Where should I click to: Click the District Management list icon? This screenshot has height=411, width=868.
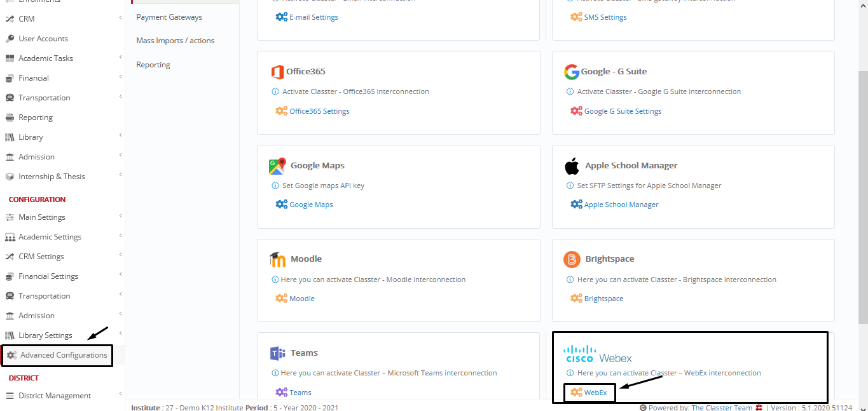point(10,396)
